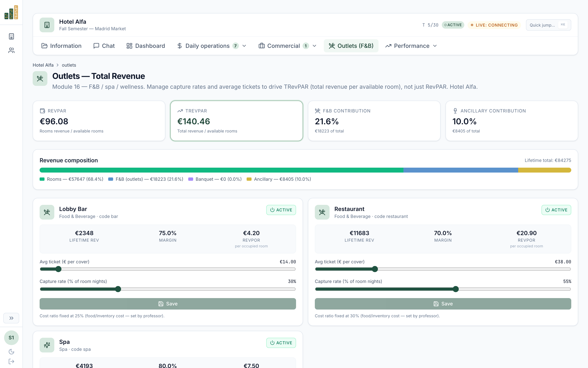Click the LIVE: CONNECTING status indicator
This screenshot has width=588, height=368.
click(494, 25)
